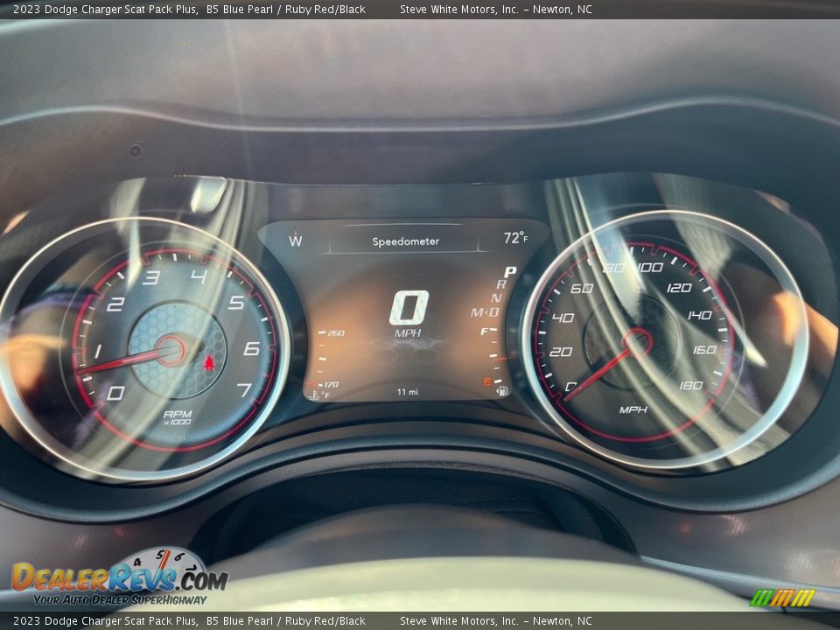Click the number 6 on the tachometer
This screenshot has width=840, height=630.
(251, 349)
